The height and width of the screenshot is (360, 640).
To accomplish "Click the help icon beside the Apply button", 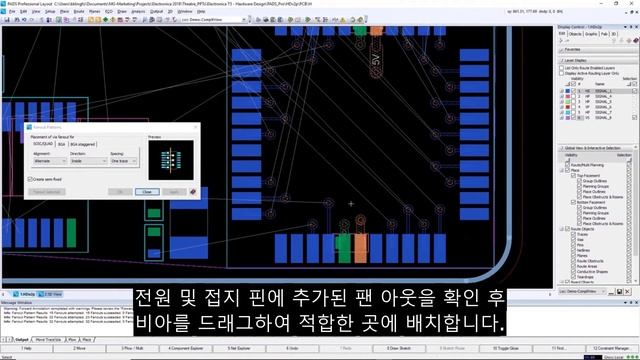I will [193, 192].
